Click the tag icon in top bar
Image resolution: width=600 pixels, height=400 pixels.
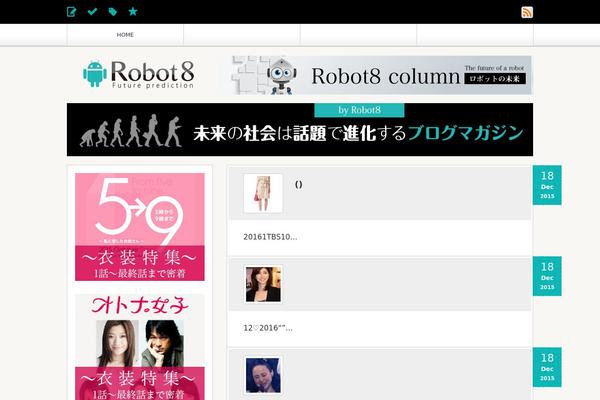[x=112, y=12]
